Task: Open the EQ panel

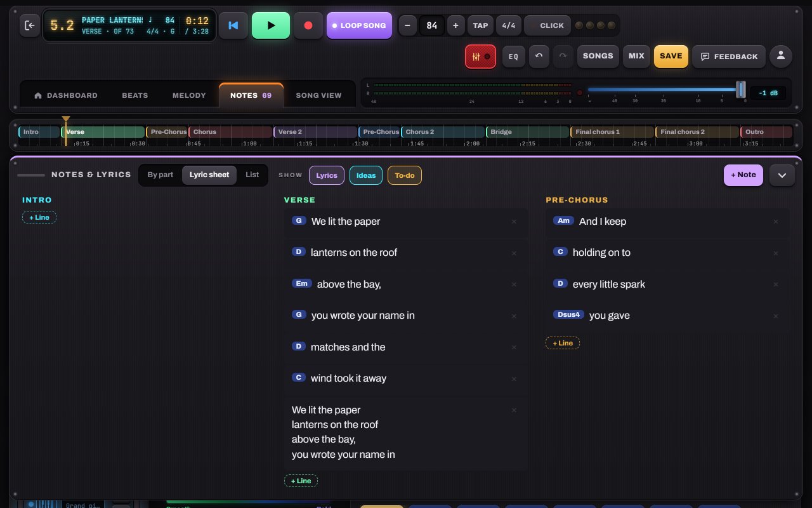Action: point(514,57)
